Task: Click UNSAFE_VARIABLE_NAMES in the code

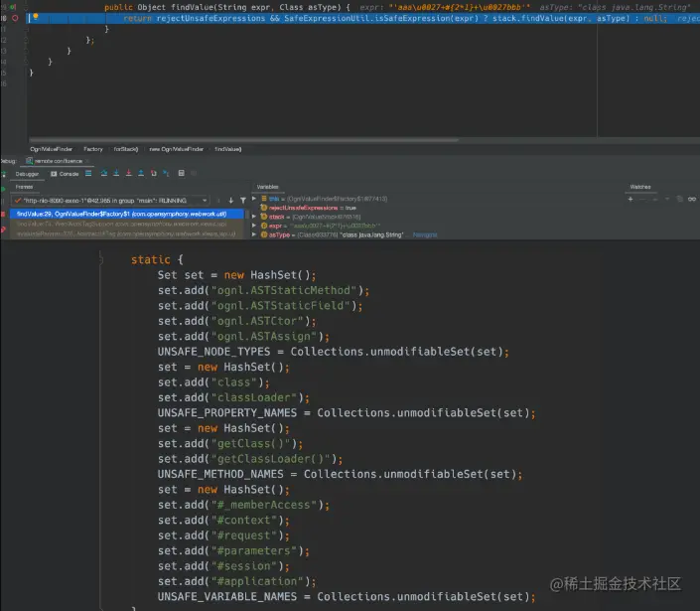Action: [226, 597]
